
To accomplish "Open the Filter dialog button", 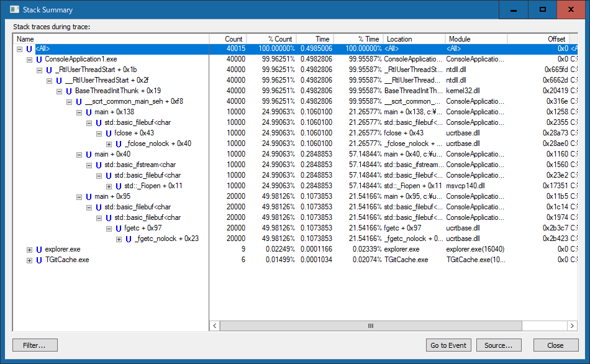I will [35, 345].
